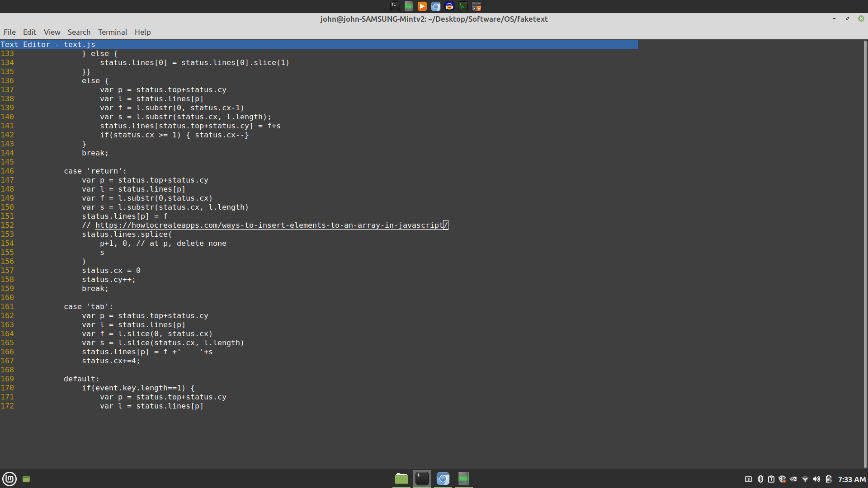Image resolution: width=868 pixels, height=488 pixels.
Task: Open the volume speaker icon
Action: point(816,479)
